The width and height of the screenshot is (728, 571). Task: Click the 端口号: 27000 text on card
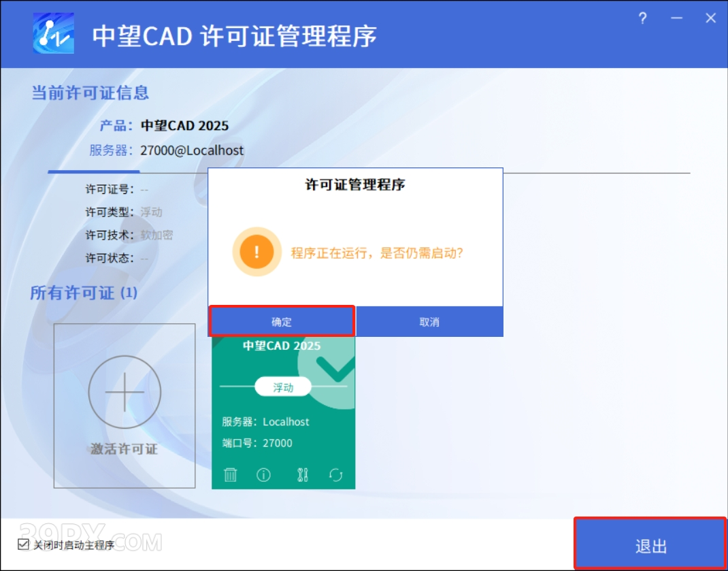tap(257, 443)
